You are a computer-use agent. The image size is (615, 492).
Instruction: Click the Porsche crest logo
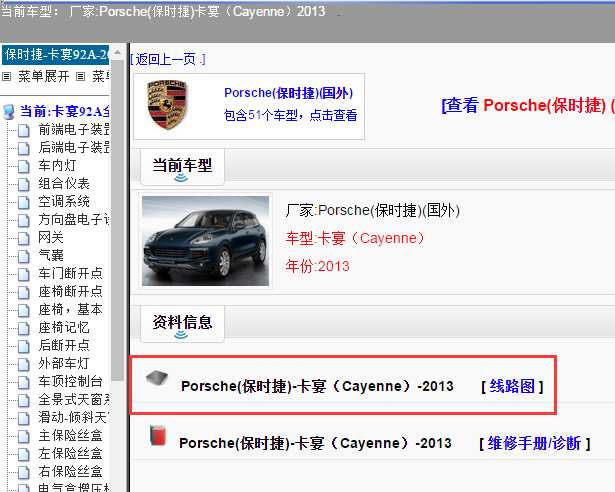pyautogui.click(x=167, y=105)
